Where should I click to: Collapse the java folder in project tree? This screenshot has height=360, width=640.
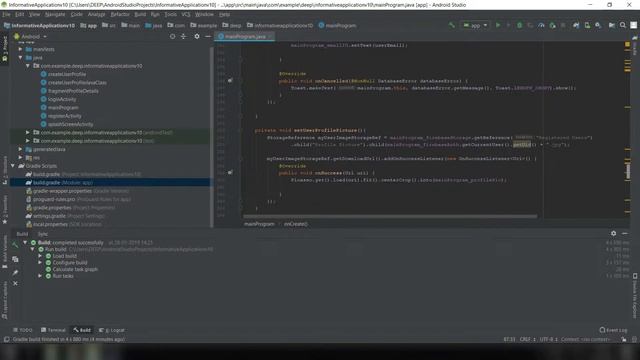[20, 58]
